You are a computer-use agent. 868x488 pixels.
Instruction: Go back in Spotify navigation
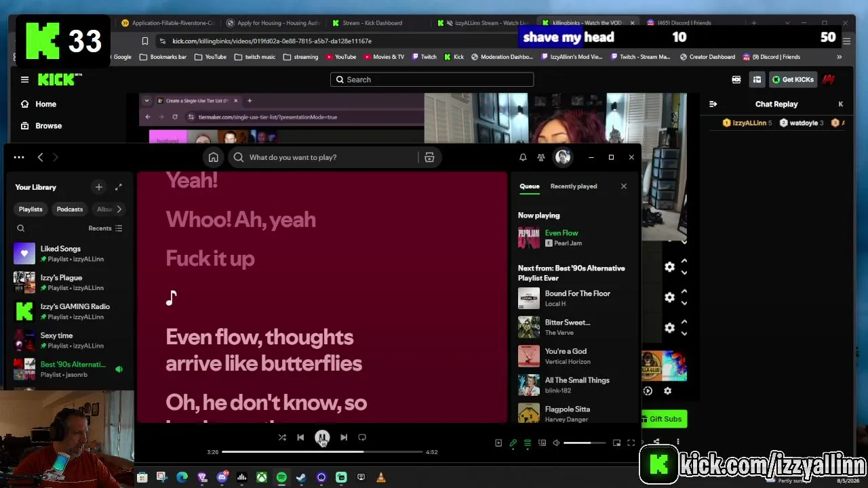[x=40, y=157]
